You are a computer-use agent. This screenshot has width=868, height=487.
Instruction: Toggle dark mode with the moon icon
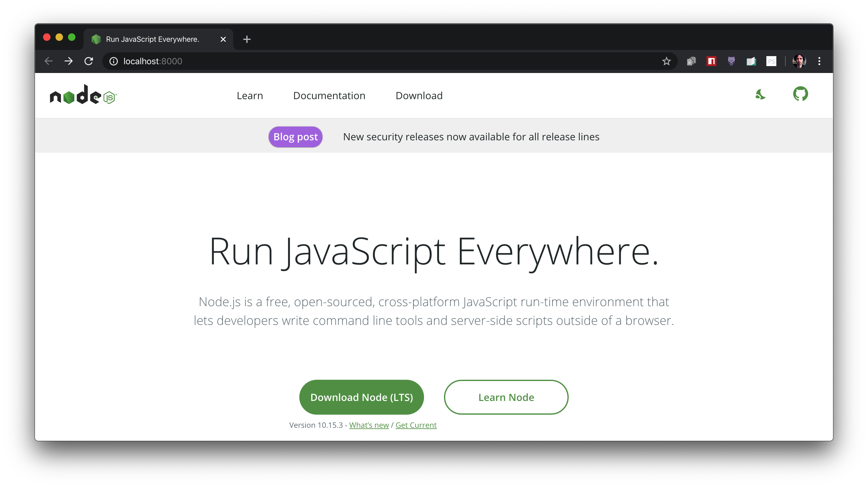point(760,94)
